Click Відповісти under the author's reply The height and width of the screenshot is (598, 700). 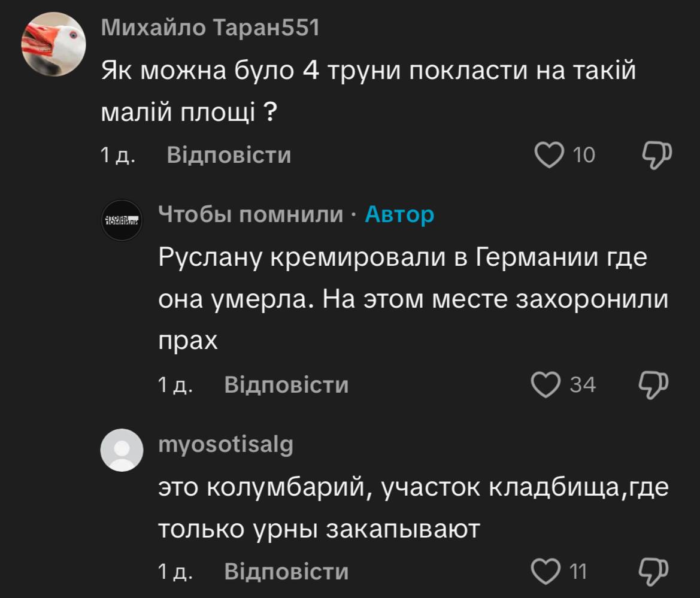tap(286, 384)
